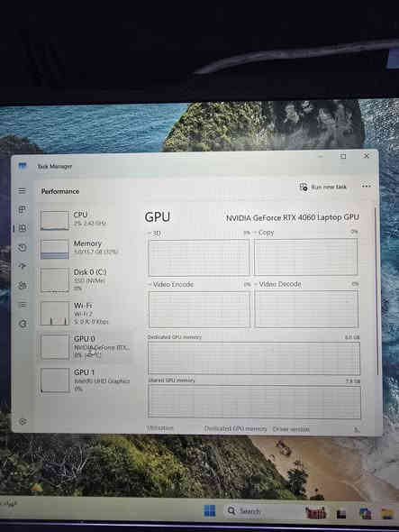Click the 'Task Manager' window title text
Screen dimensions: 399x532
tap(55, 166)
